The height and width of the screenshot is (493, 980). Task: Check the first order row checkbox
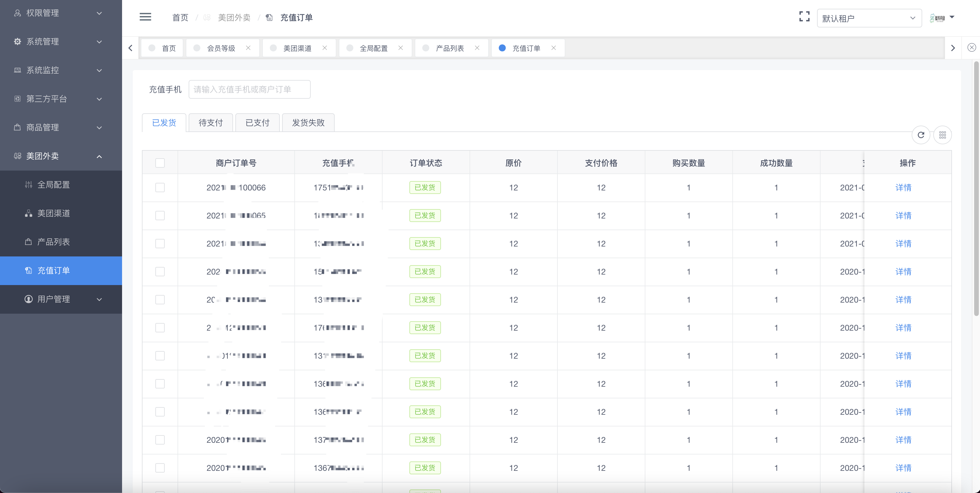160,188
